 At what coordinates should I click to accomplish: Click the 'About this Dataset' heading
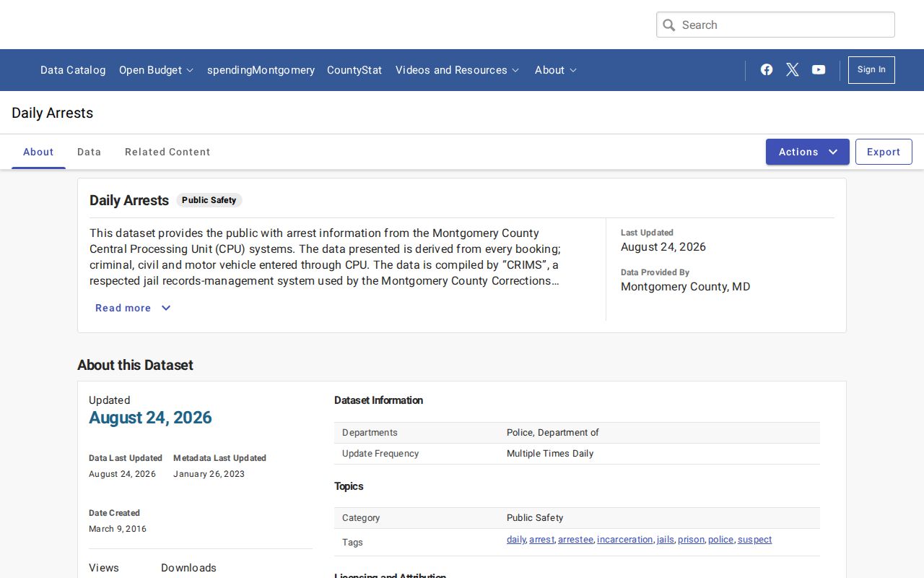136,365
